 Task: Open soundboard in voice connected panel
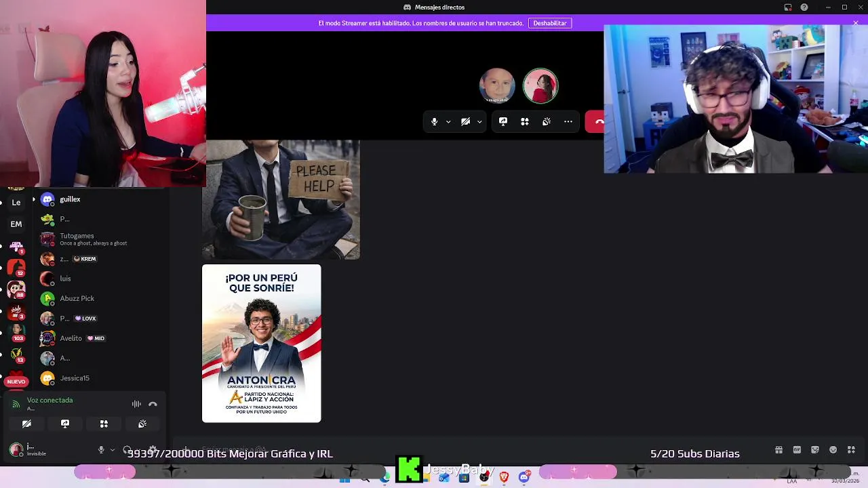pyautogui.click(x=142, y=424)
